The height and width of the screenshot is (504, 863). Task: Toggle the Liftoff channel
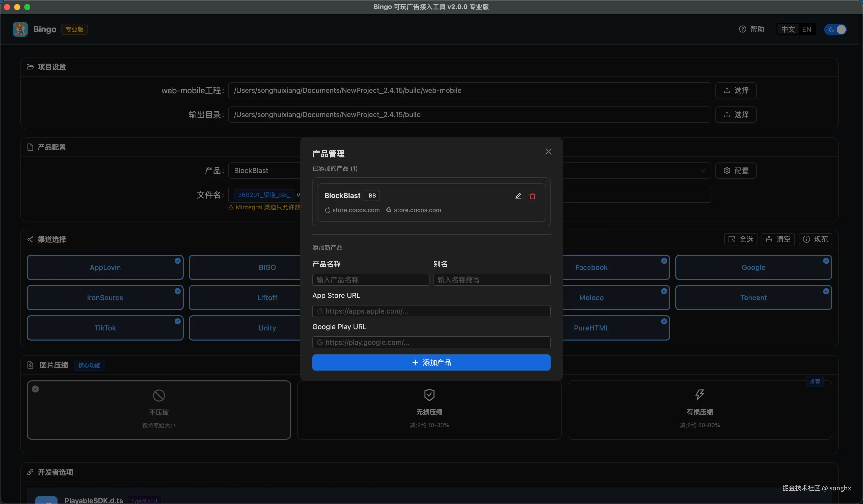click(245, 298)
